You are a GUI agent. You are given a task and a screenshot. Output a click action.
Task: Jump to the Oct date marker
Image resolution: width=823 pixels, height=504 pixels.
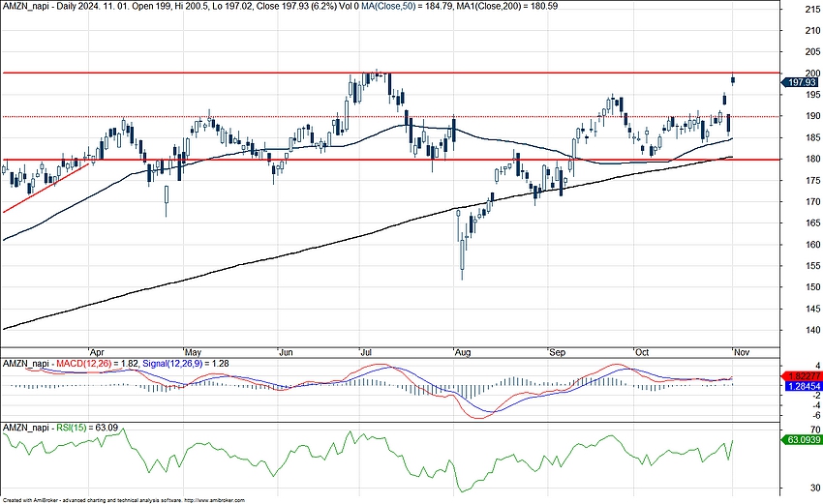pos(642,352)
